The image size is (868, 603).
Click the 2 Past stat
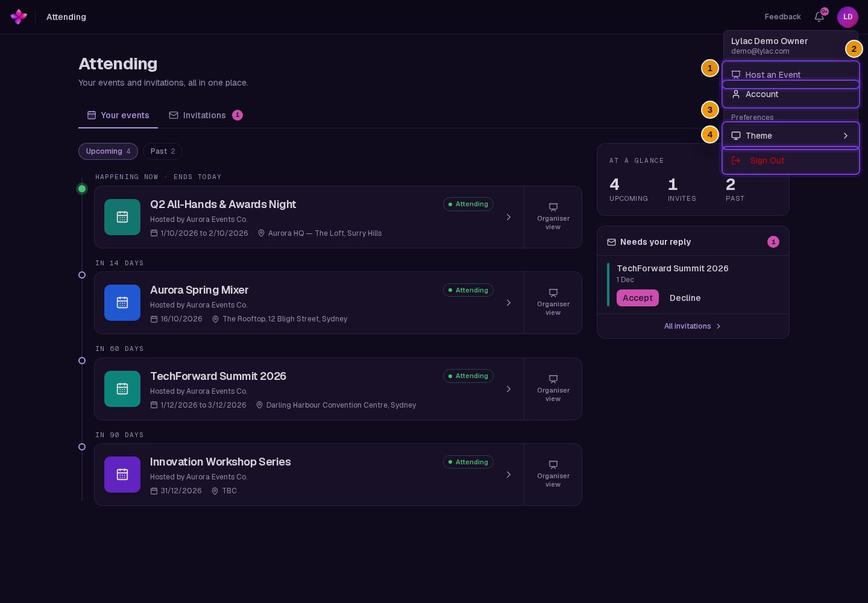click(x=735, y=189)
